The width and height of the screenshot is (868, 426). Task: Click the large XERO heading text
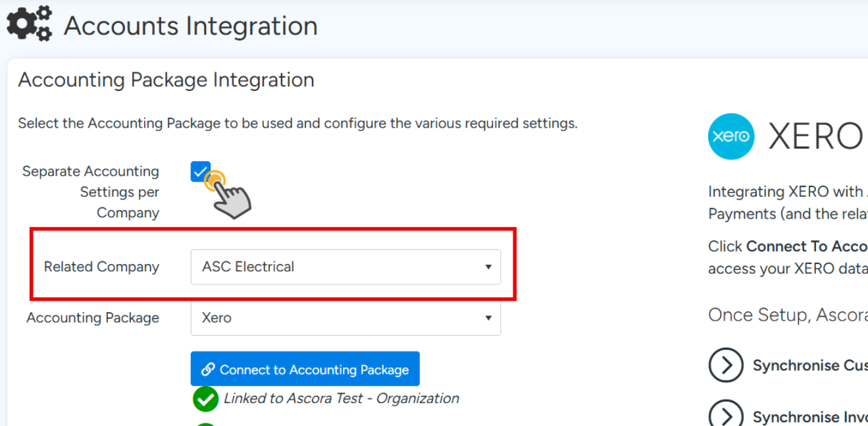point(816,137)
